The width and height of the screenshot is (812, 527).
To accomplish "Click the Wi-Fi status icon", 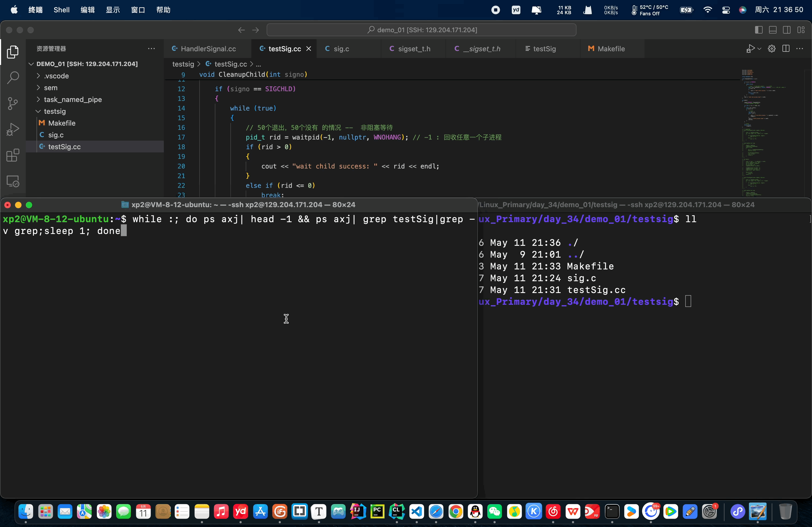I will tap(708, 10).
